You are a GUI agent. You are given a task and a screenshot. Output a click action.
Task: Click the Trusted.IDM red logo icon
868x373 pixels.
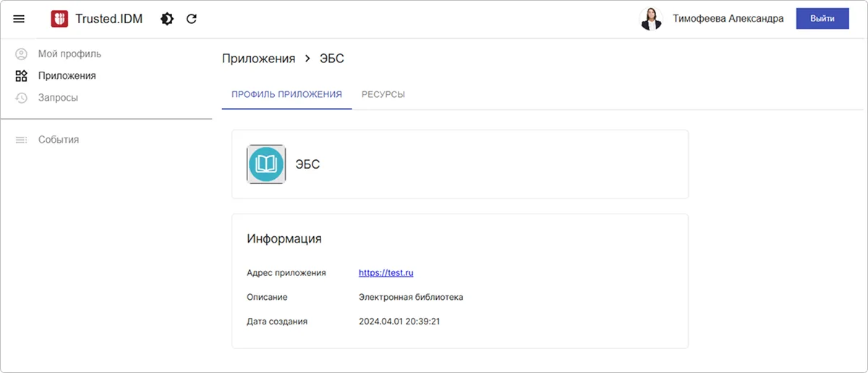point(59,19)
